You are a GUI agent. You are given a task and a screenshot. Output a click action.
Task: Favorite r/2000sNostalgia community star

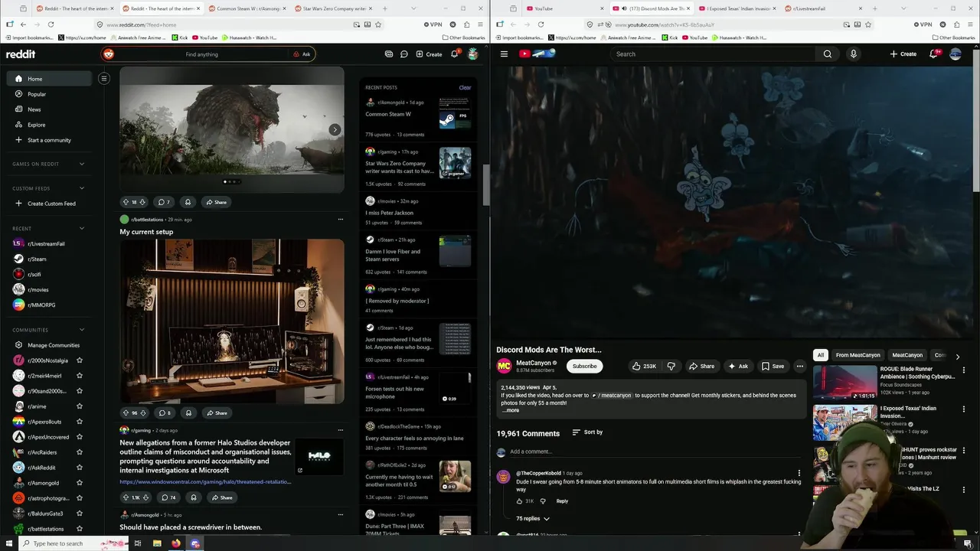pyautogui.click(x=80, y=360)
